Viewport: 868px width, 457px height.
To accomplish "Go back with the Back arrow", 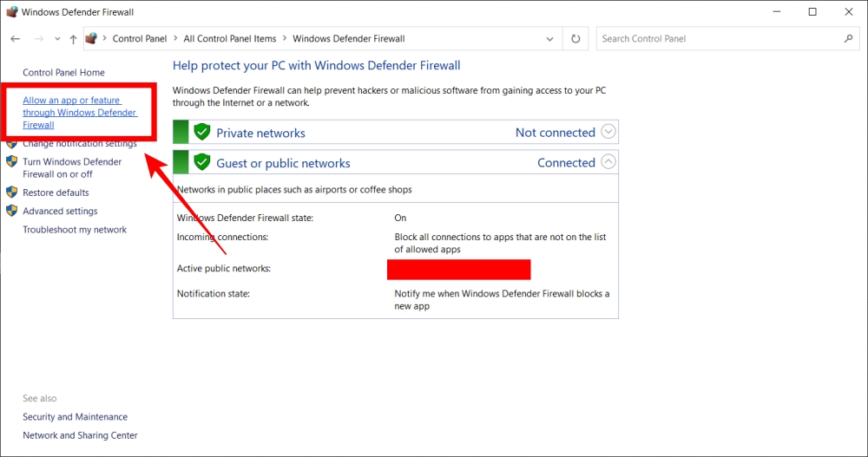I will pos(15,39).
